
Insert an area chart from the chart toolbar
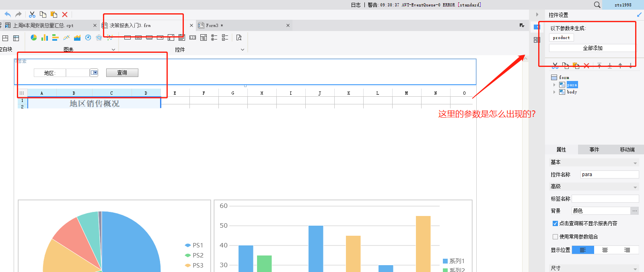click(77, 37)
